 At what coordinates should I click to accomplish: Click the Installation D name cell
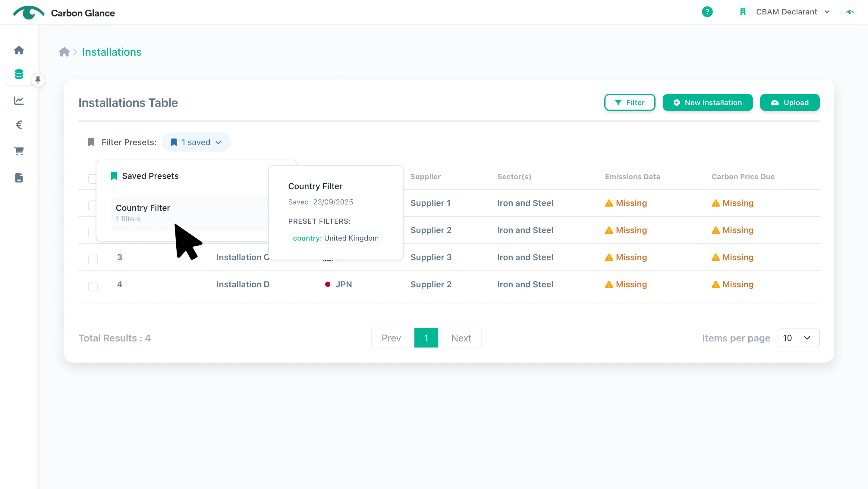[x=243, y=284]
